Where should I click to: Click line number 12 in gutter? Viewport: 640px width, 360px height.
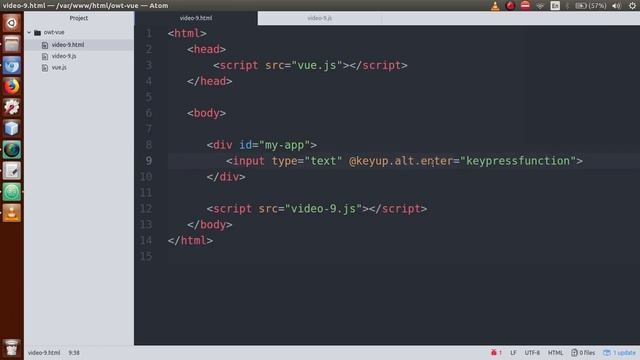pyautogui.click(x=146, y=209)
